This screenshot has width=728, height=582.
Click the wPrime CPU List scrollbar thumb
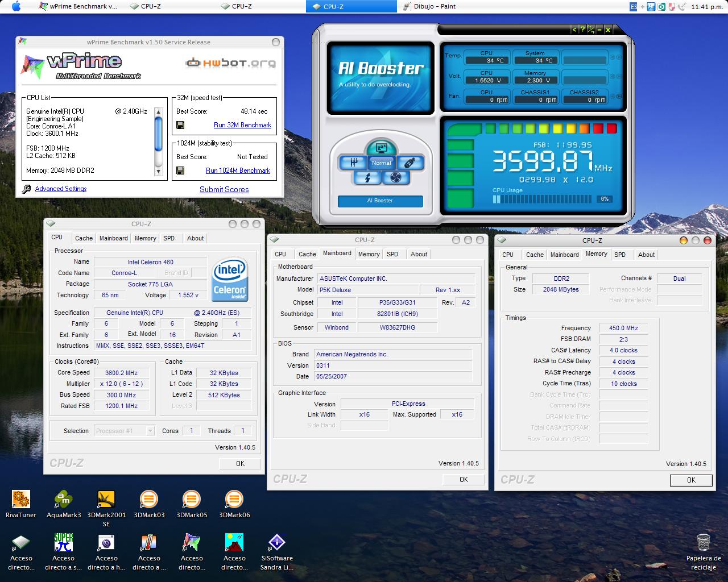coord(159,134)
